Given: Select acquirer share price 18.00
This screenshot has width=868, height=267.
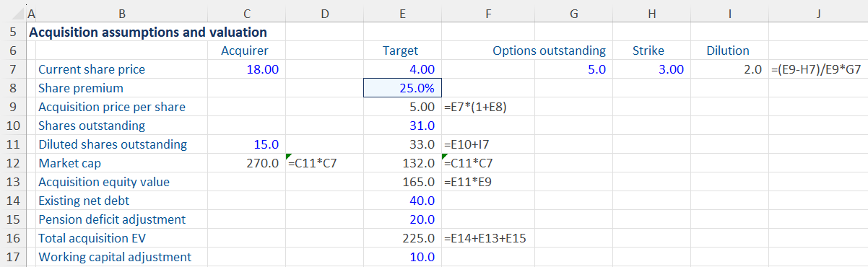Looking at the screenshot, I should click(x=262, y=69).
